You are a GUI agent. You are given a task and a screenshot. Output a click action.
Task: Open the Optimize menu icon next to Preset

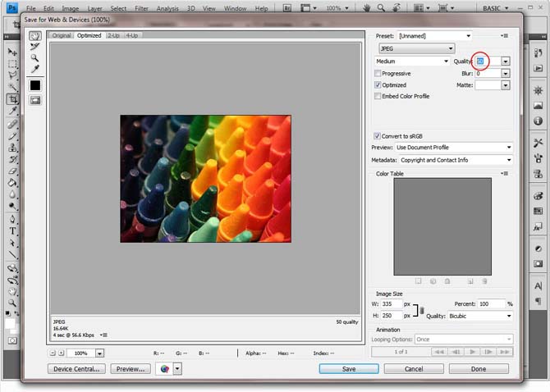[504, 36]
